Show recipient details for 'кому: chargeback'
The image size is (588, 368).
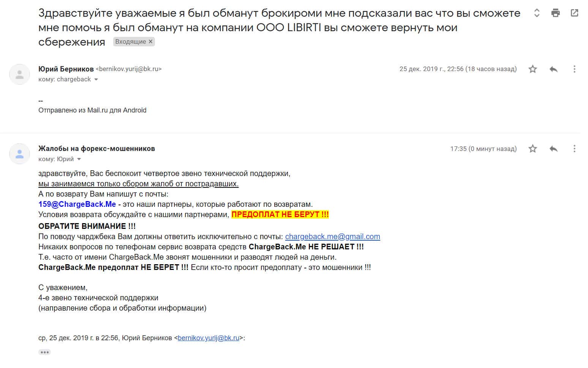tap(96, 79)
